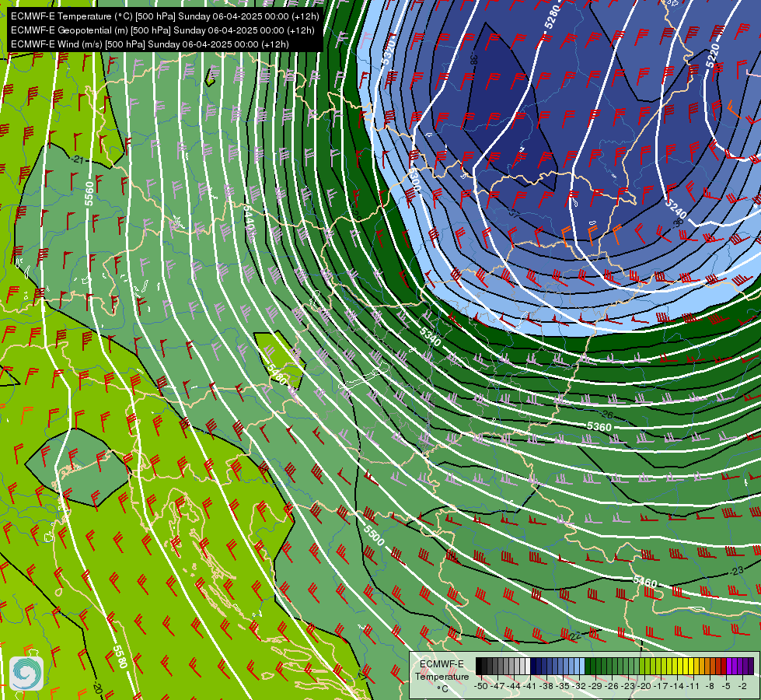Select the ECMWF-E Temperature 500 hPa title line
This screenshot has width=761, height=700.
point(165,16)
